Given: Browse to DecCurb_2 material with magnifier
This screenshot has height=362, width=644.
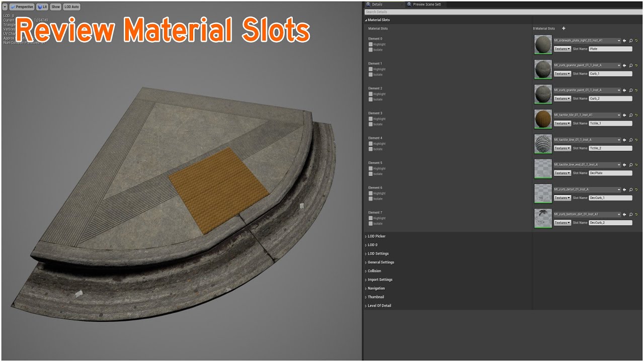Looking at the screenshot, I should 630,215.
